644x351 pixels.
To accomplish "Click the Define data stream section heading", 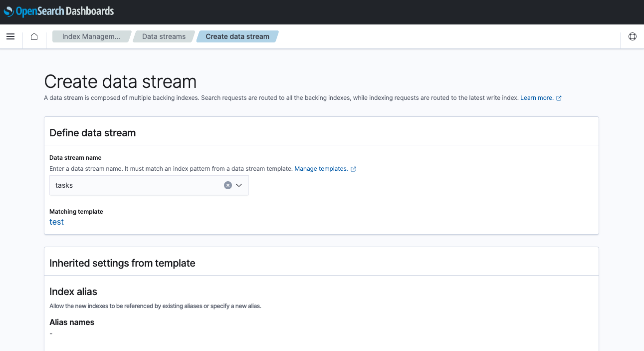I will [x=92, y=133].
